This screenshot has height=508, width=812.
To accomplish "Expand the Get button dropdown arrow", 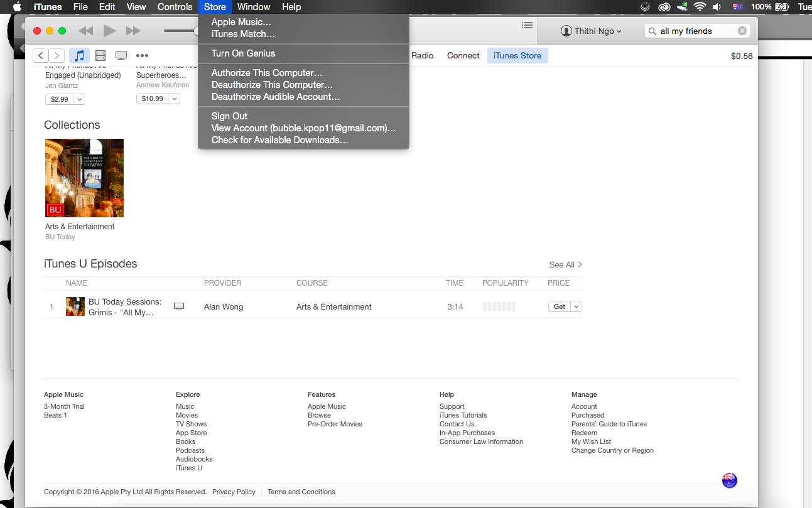I will click(577, 306).
